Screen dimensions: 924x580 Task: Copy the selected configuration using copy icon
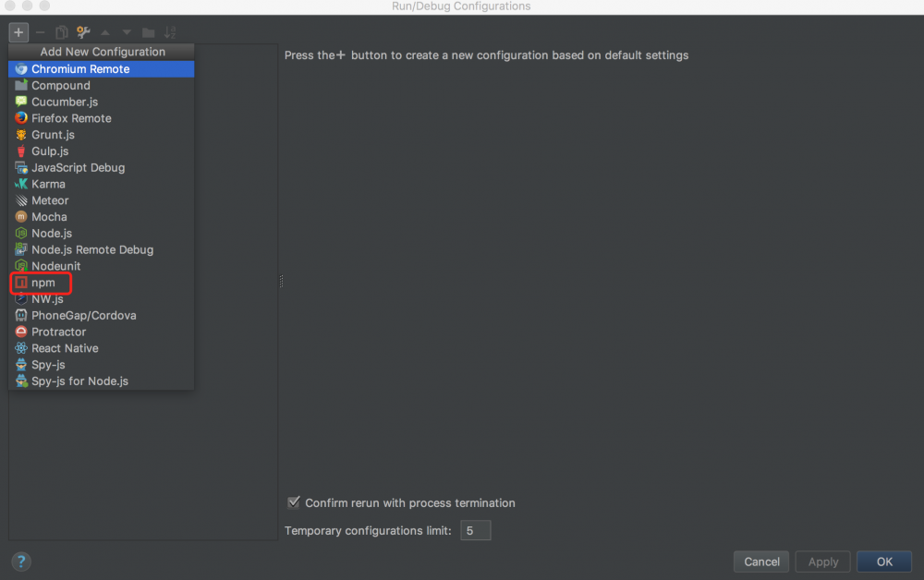click(60, 31)
